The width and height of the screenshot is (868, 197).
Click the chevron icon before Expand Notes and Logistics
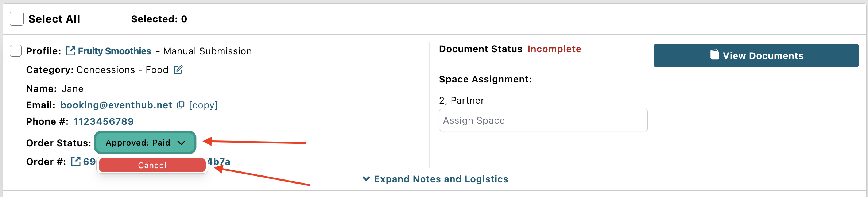[366, 179]
